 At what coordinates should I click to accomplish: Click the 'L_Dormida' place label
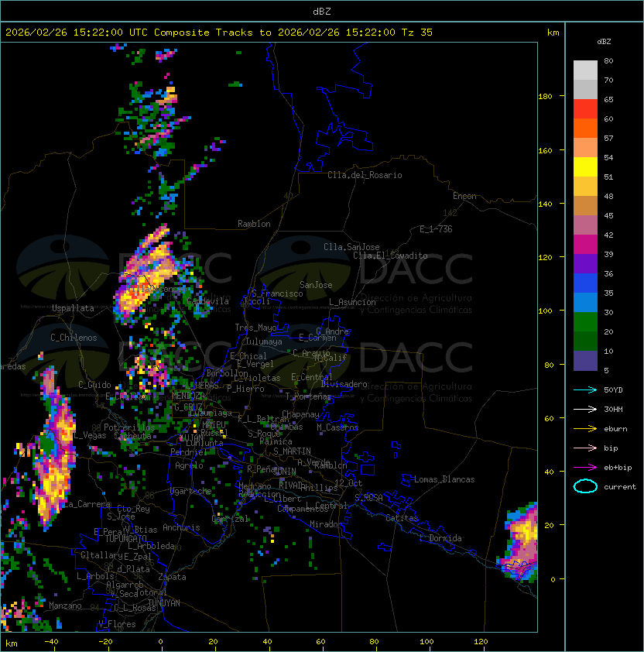[440, 538]
